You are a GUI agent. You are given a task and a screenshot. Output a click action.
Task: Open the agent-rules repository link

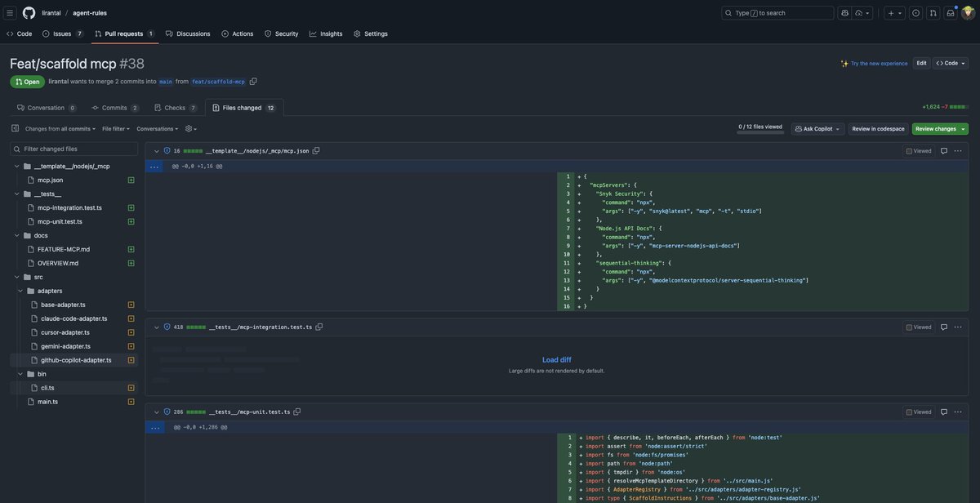tap(90, 13)
